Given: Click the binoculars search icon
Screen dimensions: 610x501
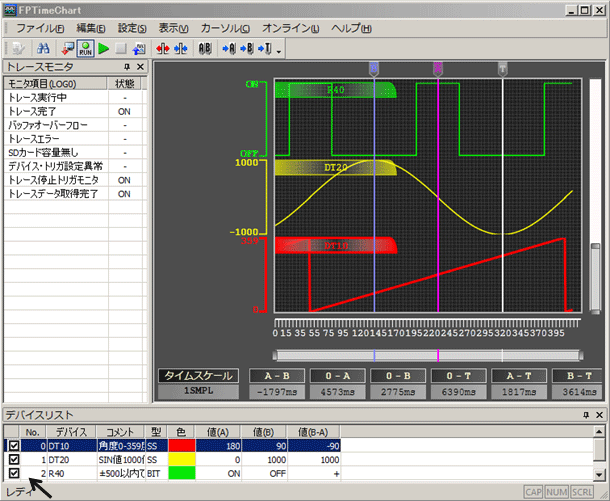Looking at the screenshot, I should pyautogui.click(x=43, y=48).
